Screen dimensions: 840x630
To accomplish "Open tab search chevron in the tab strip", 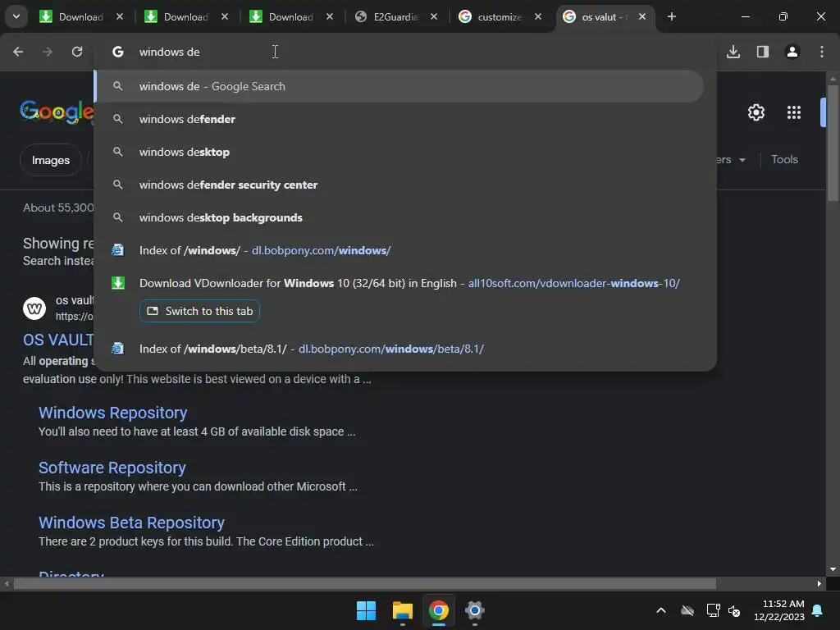I will pos(16,16).
